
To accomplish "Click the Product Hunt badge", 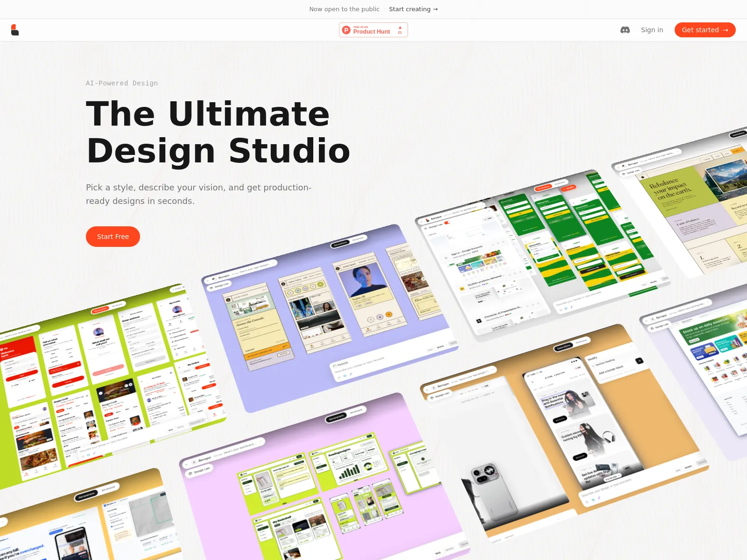I will 373,30.
